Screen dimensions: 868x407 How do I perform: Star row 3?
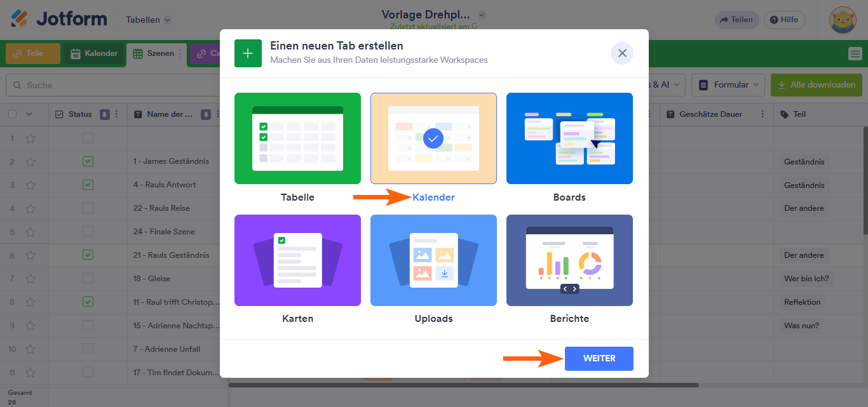(x=30, y=185)
